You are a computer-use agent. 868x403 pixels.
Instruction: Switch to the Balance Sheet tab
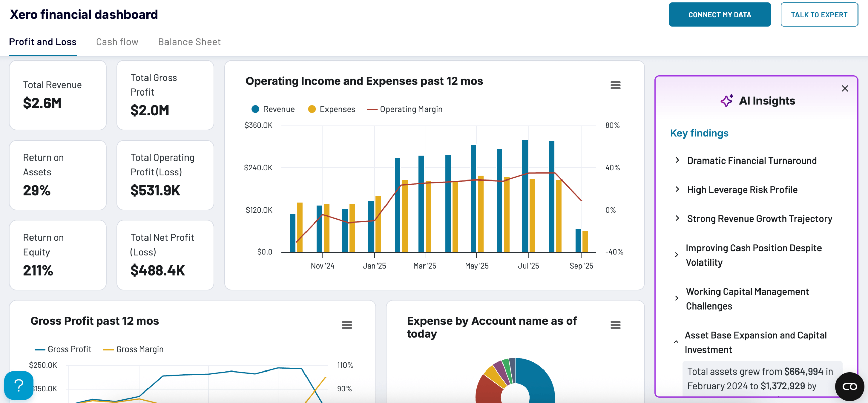189,42
